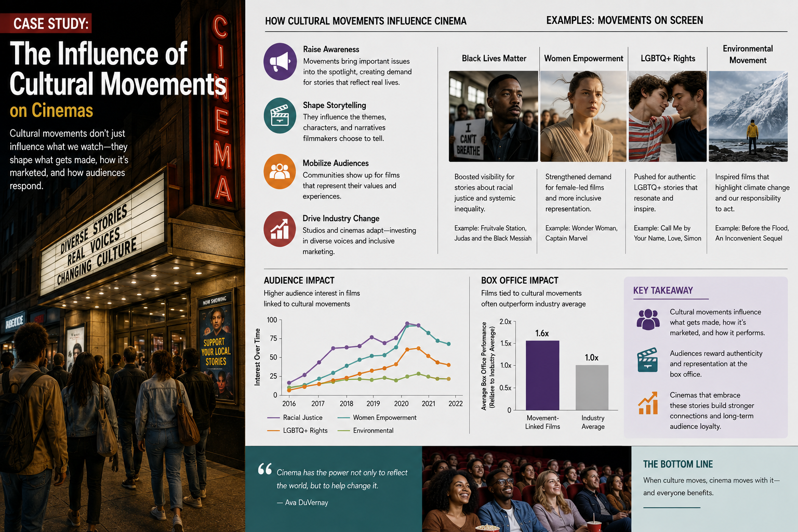Click the red growth chart icon beside Drive Industry Change
The height and width of the screenshot is (532, 798).
pos(280,229)
